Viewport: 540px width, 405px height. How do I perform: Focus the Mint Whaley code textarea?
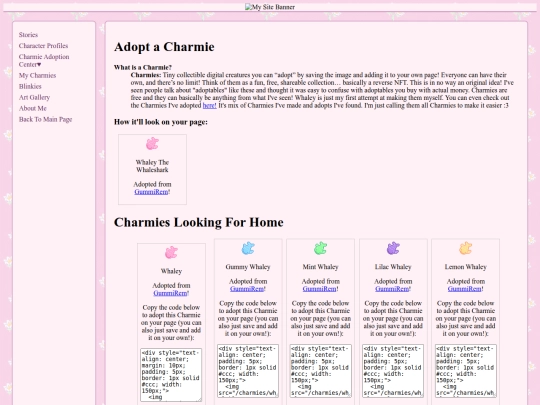(x=320, y=371)
